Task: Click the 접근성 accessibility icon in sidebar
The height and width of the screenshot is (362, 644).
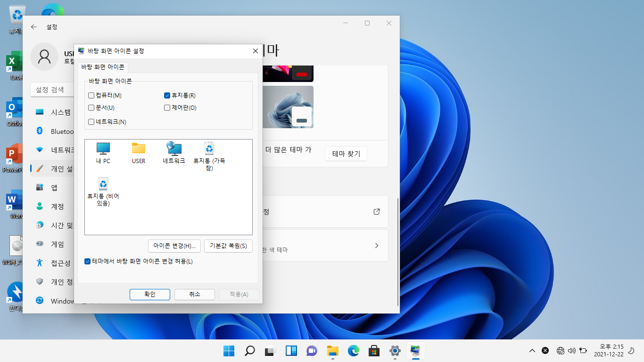Action: 40,263
